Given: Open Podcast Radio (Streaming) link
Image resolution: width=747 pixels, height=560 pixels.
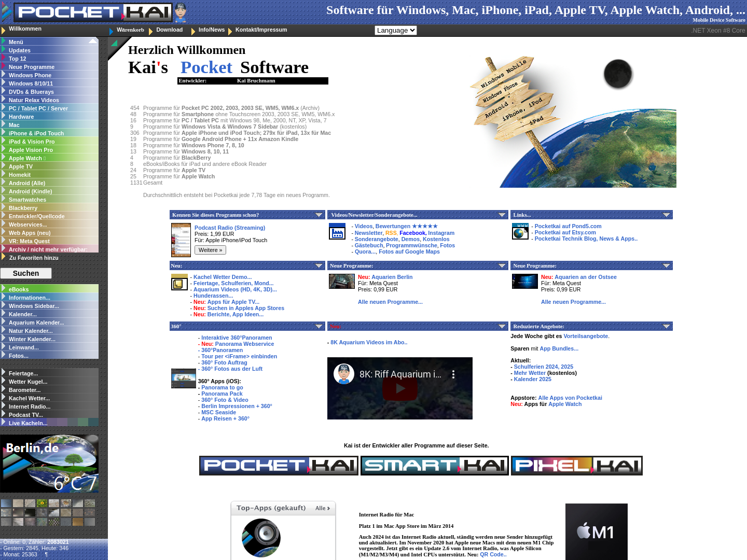Looking at the screenshot, I should point(230,228).
